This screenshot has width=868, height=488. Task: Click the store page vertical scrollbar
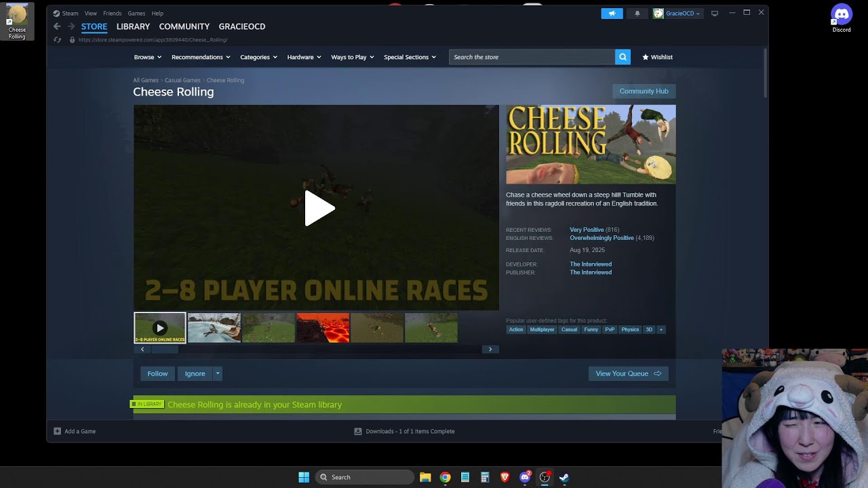(x=766, y=73)
